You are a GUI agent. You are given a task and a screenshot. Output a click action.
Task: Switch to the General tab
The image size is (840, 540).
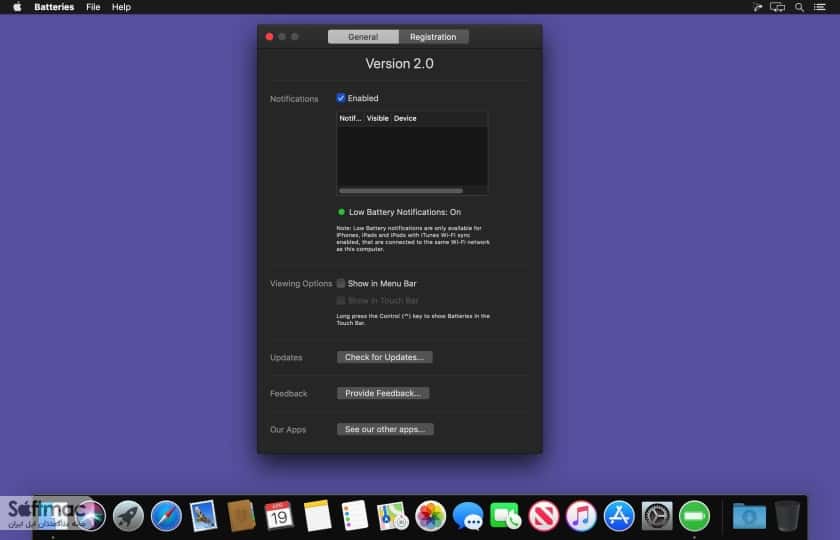[x=363, y=37]
